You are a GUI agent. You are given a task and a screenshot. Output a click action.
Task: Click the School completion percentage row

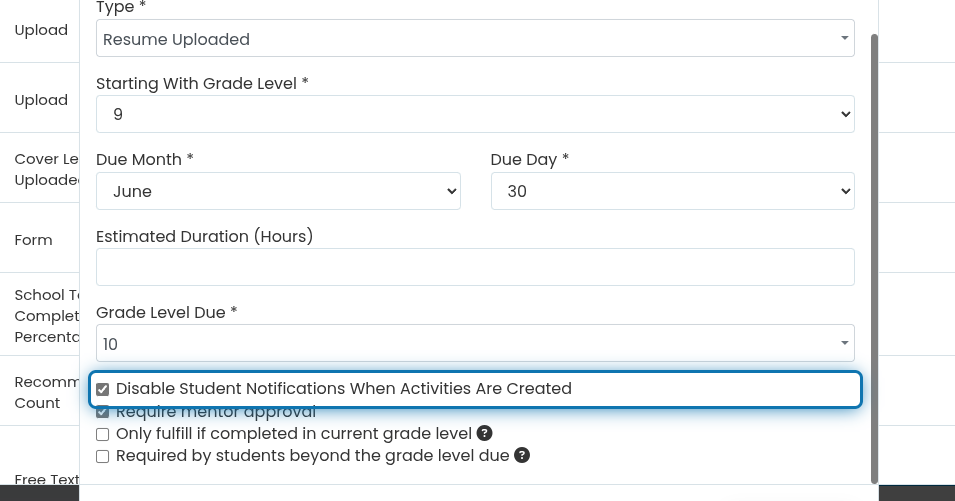point(40,316)
